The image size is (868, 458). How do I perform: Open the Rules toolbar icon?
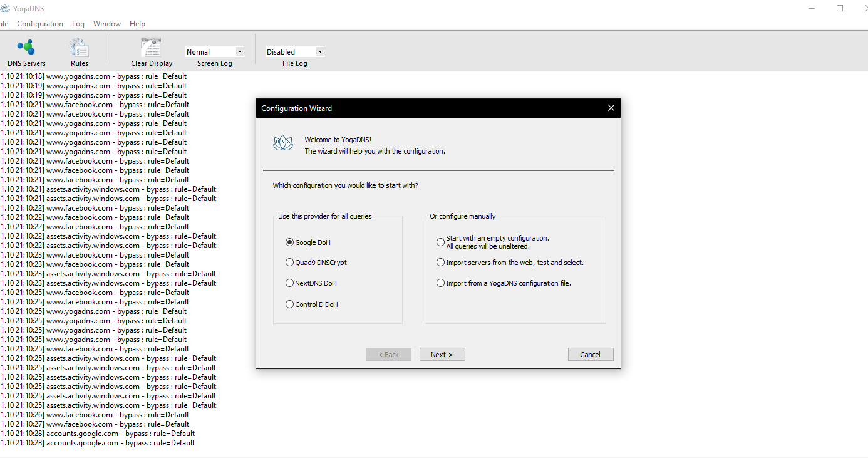80,53
